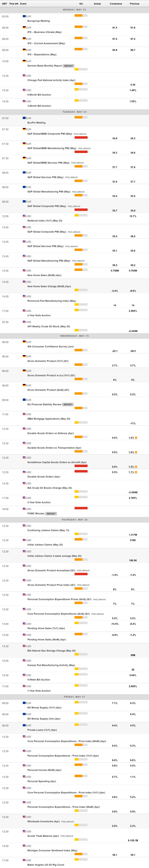
Task: Click the Wednesday, May 25 date header
Action: [x=75, y=336]
